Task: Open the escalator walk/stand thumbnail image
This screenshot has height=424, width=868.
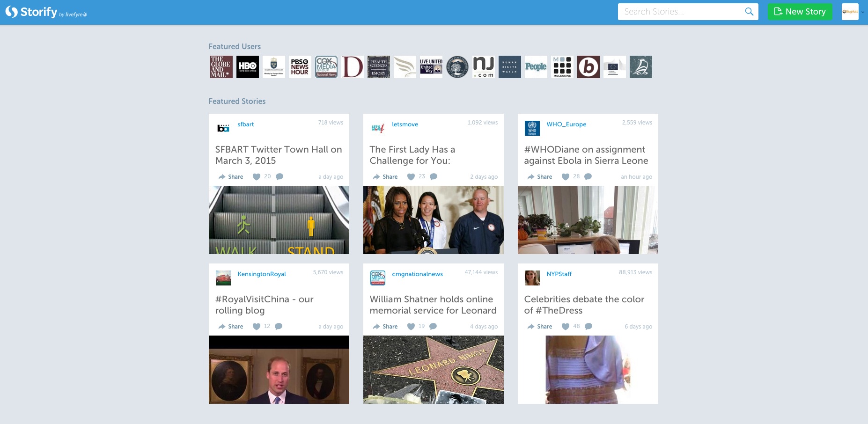Action: [x=279, y=220]
